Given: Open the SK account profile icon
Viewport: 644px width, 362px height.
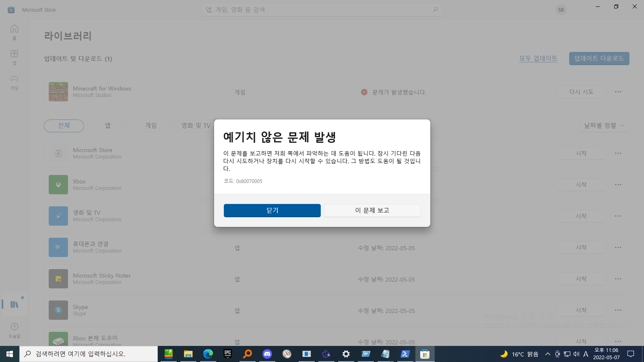Looking at the screenshot, I should pyautogui.click(x=561, y=10).
